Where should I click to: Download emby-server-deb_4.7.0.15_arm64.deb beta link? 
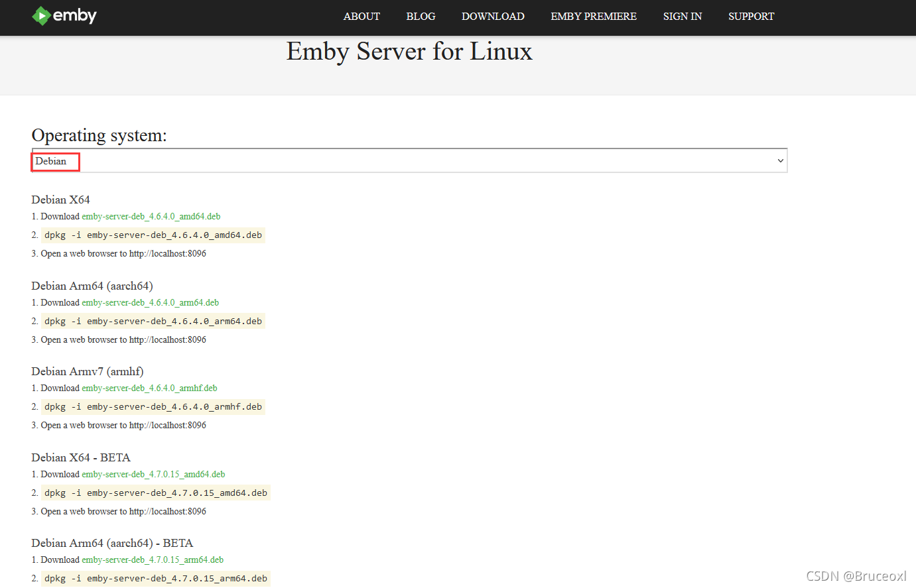(153, 560)
